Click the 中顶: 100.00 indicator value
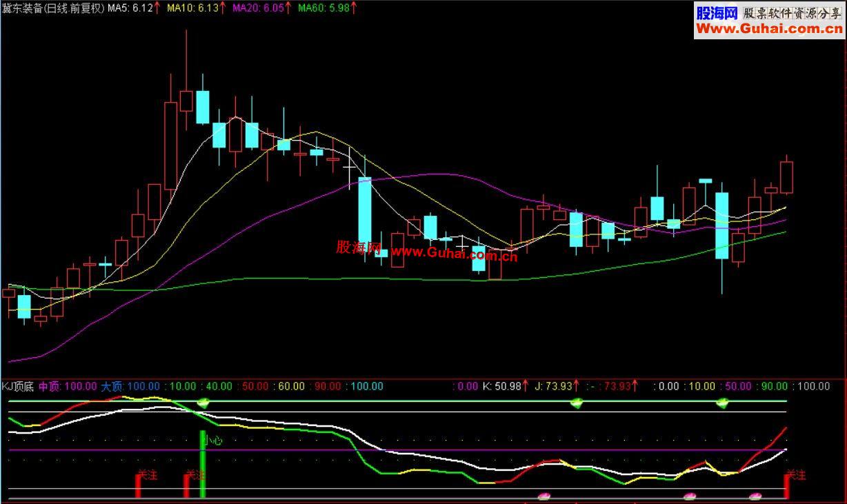Image resolution: width=847 pixels, height=504 pixels. pyautogui.click(x=68, y=386)
